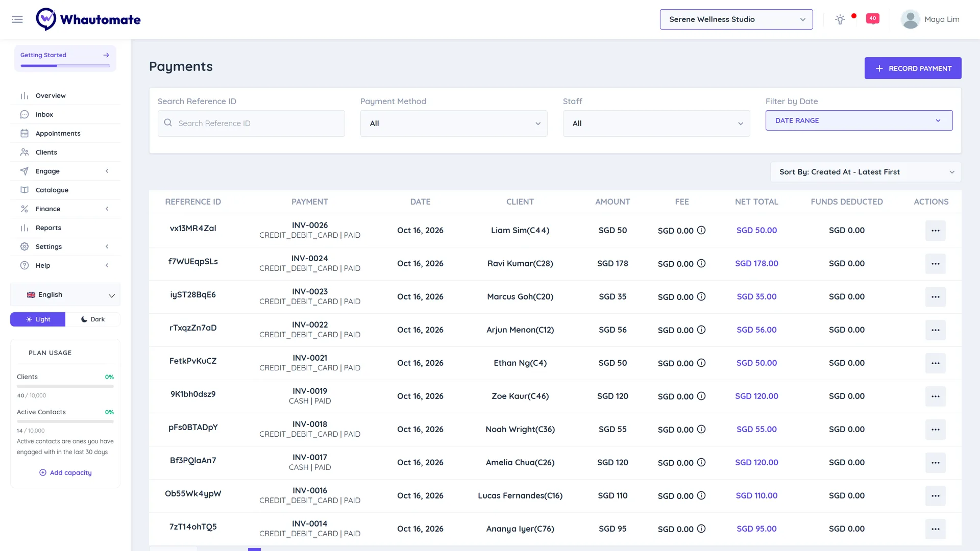The width and height of the screenshot is (980, 551).
Task: Go to Overview in the sidebar
Action: (65, 95)
